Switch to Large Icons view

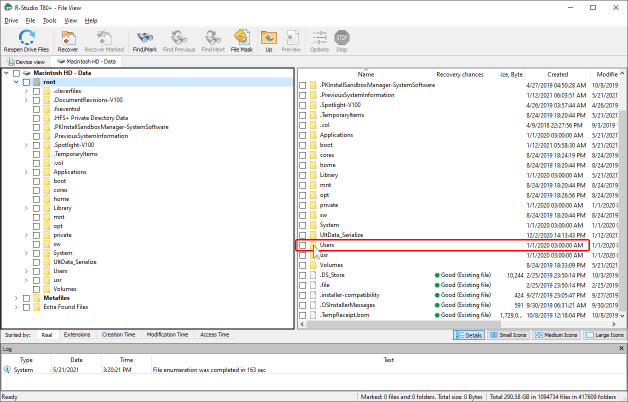pos(605,335)
